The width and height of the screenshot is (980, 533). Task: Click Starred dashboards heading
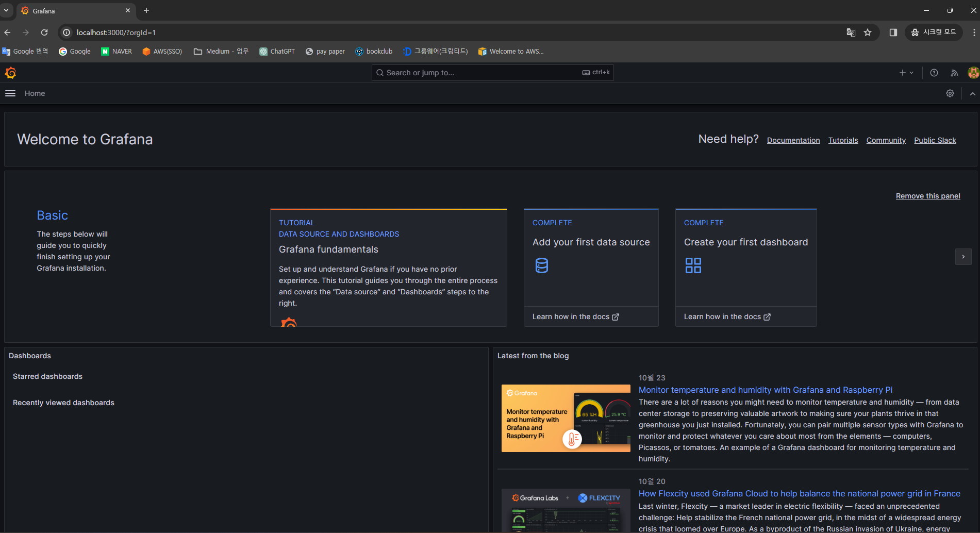47,376
